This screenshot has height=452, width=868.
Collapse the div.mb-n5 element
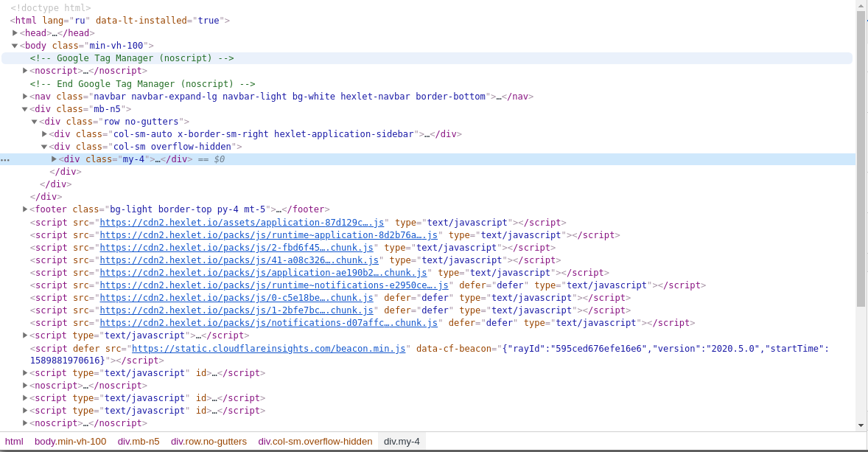coord(24,108)
